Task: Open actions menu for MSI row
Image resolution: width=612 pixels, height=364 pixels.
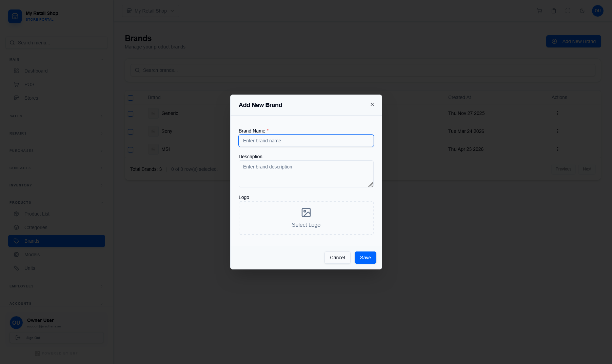Action: pos(558,149)
